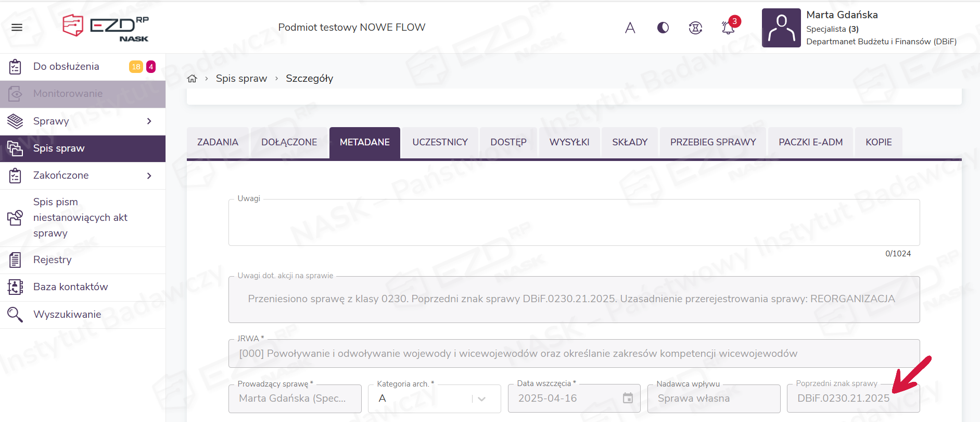This screenshot has height=422, width=980.
Task: Open notifications bell with 3 alerts
Action: click(x=728, y=28)
